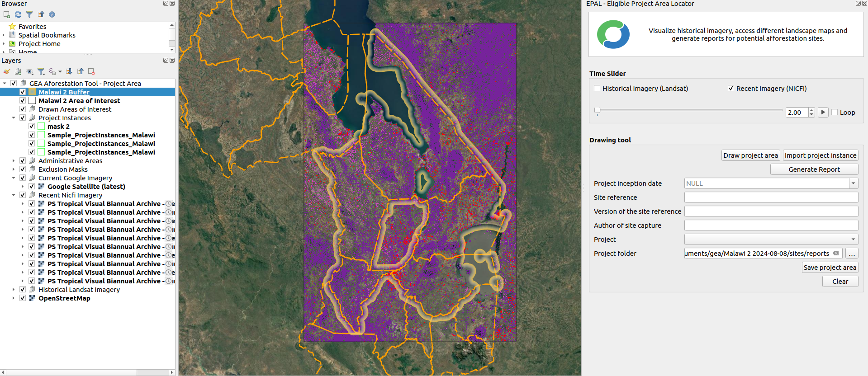The image size is (868, 376).
Task: Toggle OpenStreetMap layer visibility
Action: pos(23,298)
